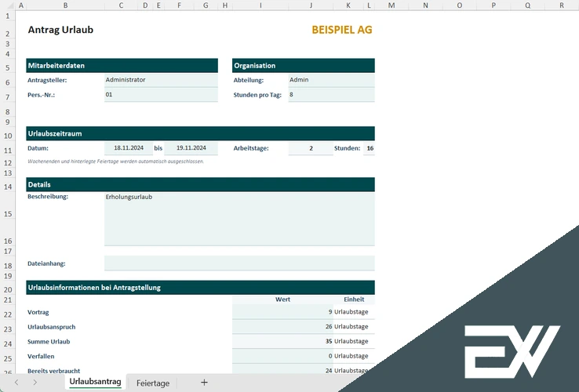This screenshot has width=579, height=392.
Task: Click the Beschreibung box with Erholungsurlaub
Action: click(239, 219)
